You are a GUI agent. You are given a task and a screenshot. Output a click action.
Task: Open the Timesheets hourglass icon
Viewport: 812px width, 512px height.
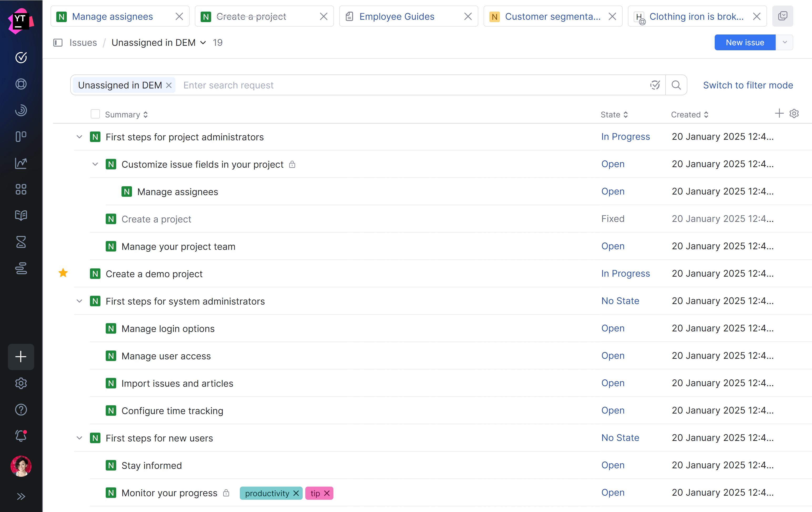(21, 242)
